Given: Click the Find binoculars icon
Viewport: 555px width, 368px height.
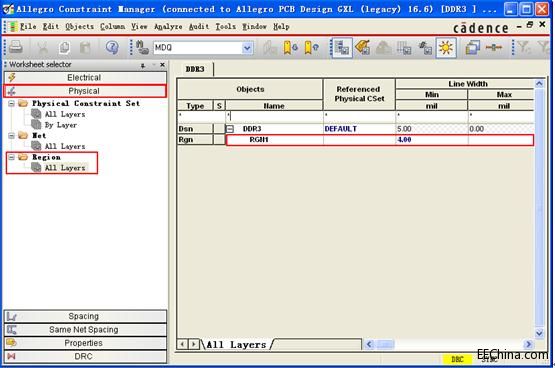Looking at the screenshot, I should coord(142,47).
